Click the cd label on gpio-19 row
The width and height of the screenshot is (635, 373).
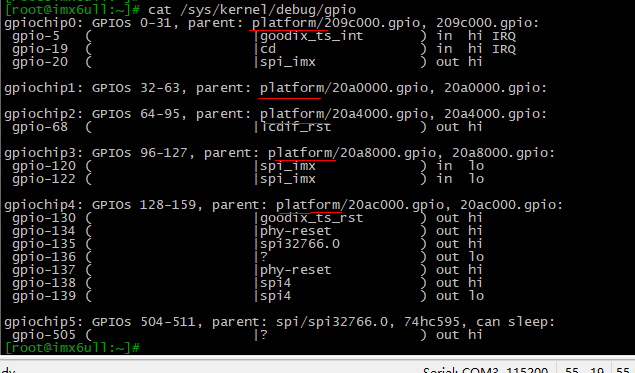(268, 49)
